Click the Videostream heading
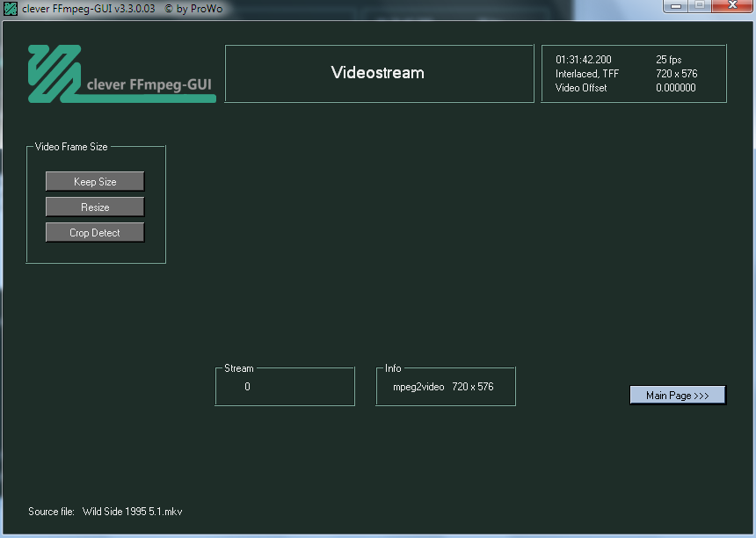Viewport: 756px width, 538px height. point(377,72)
